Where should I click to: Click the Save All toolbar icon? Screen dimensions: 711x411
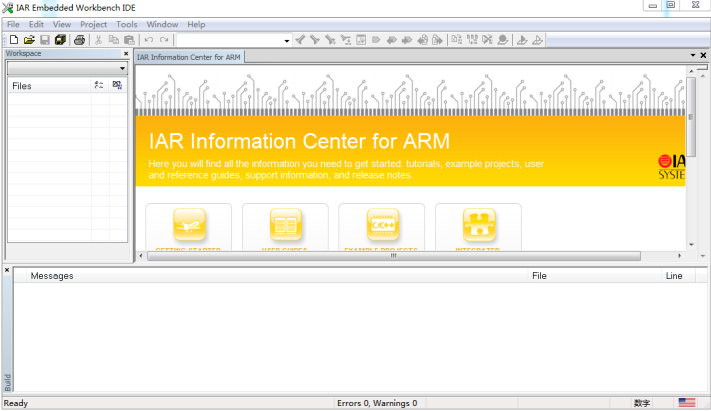[60, 40]
